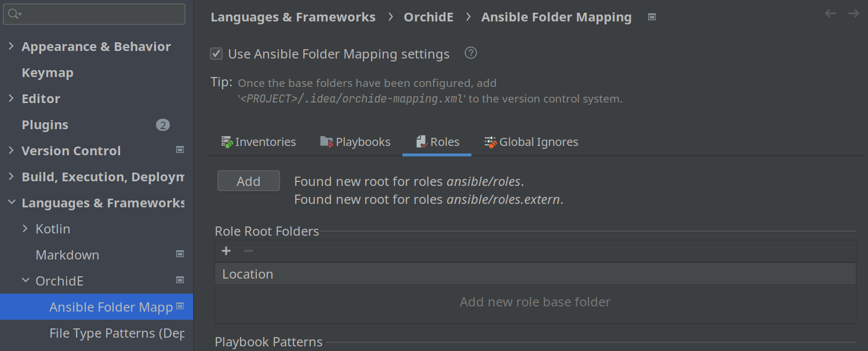Click the Location column header

point(535,274)
